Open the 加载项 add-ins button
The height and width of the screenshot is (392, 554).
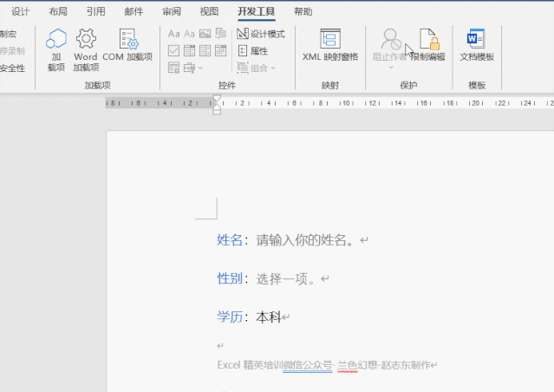tap(56, 49)
